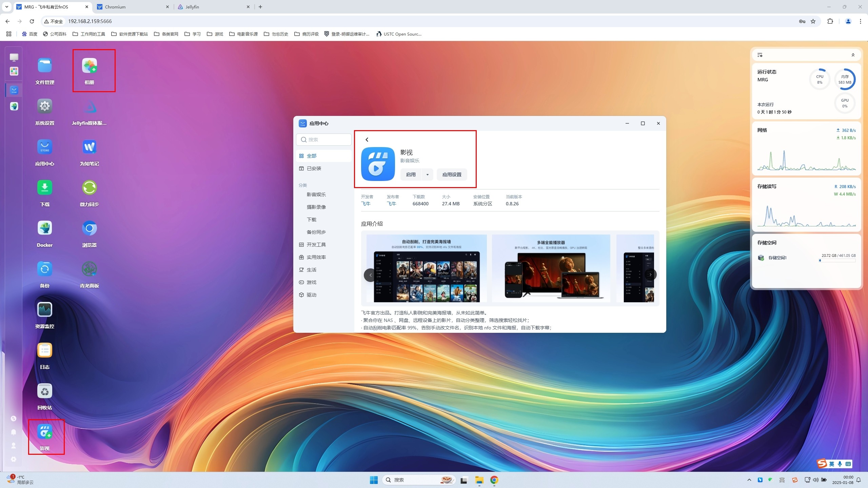This screenshot has width=868, height=488.
Task: Reload the current page
Action: [32, 21]
